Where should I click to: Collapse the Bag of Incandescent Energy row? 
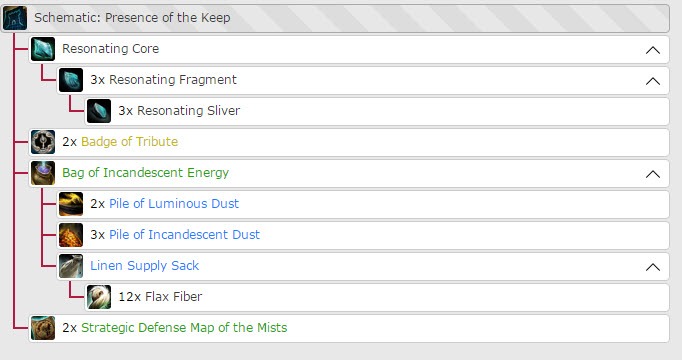point(653,174)
